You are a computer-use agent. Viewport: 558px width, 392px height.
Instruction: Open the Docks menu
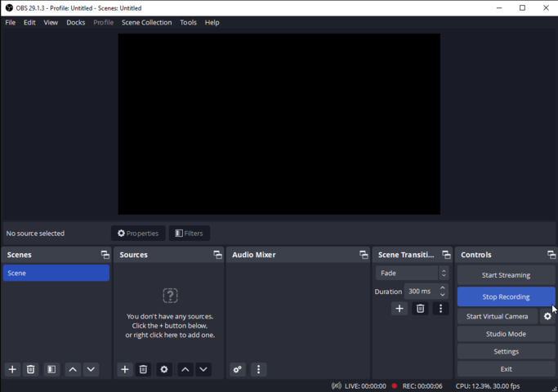pyautogui.click(x=75, y=23)
